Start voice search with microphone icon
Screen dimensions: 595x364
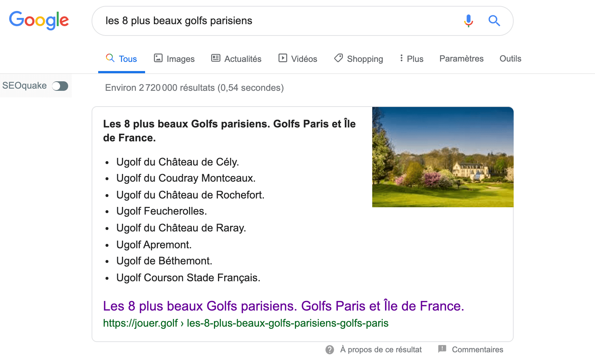pyautogui.click(x=468, y=21)
